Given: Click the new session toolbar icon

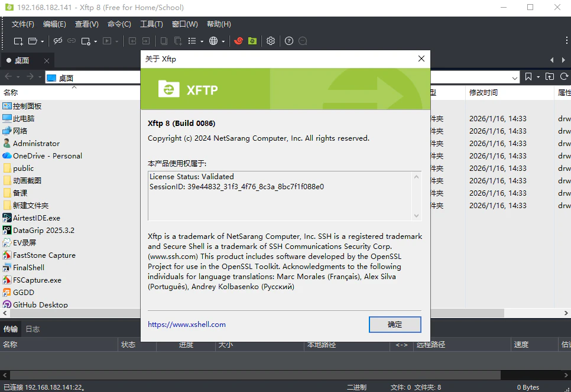Looking at the screenshot, I should [17, 40].
